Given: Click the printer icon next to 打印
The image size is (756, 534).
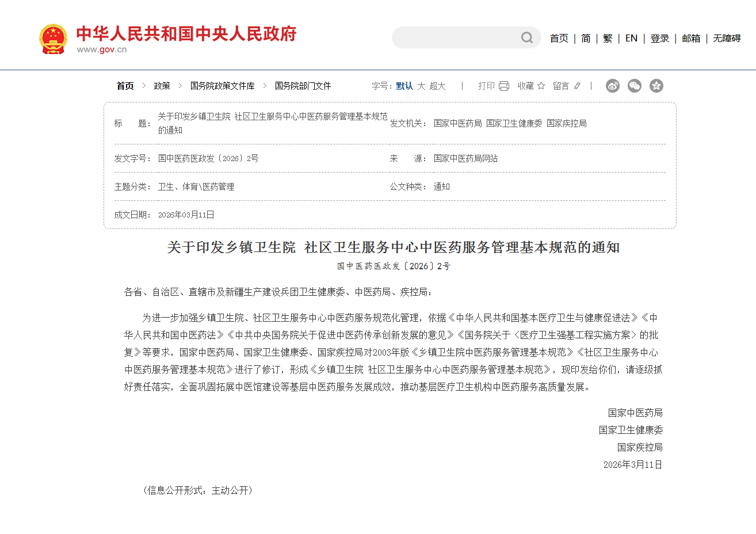Looking at the screenshot, I should (504, 86).
